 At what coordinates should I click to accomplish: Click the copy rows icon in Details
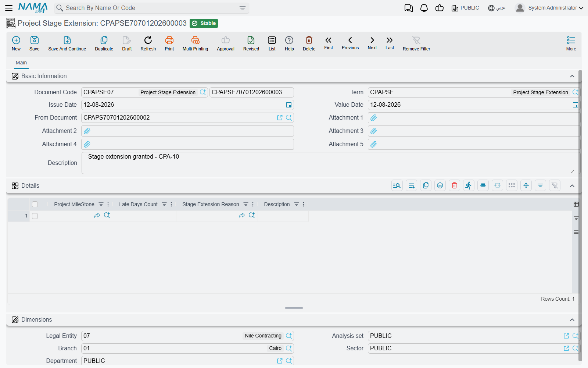(426, 185)
